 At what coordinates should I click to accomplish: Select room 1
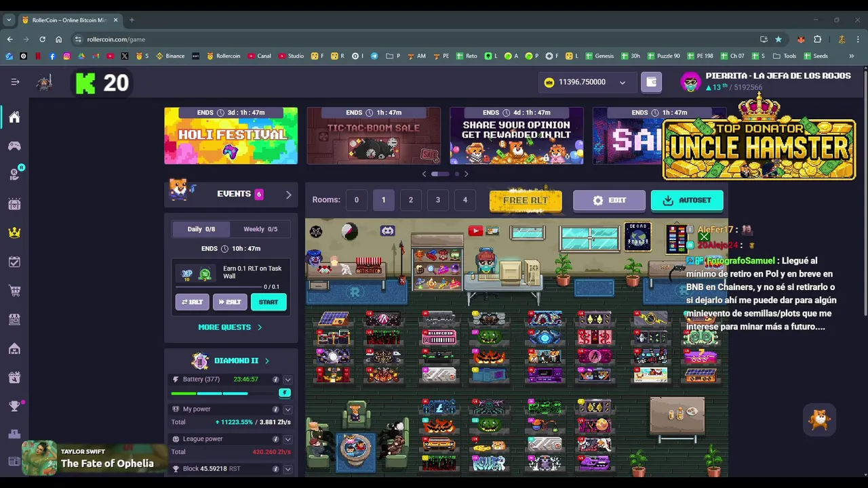(383, 200)
